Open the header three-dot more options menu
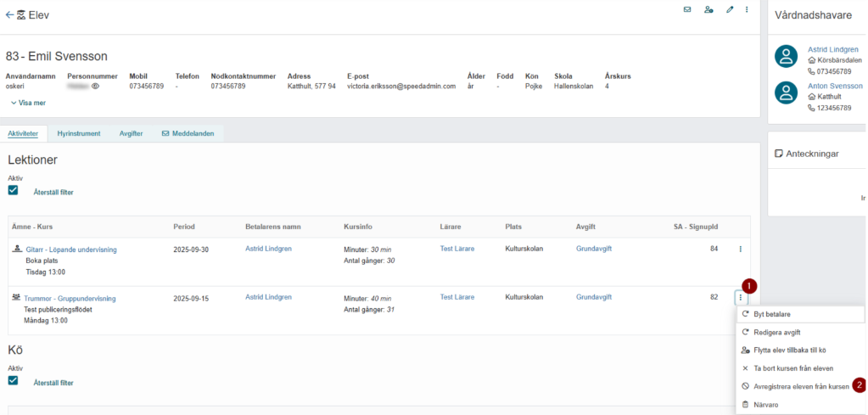868x415 pixels. [x=747, y=9]
